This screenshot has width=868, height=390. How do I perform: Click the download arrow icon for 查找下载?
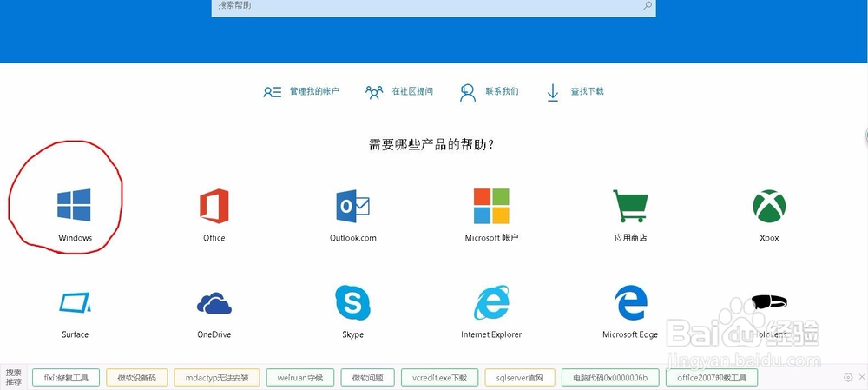(x=552, y=93)
